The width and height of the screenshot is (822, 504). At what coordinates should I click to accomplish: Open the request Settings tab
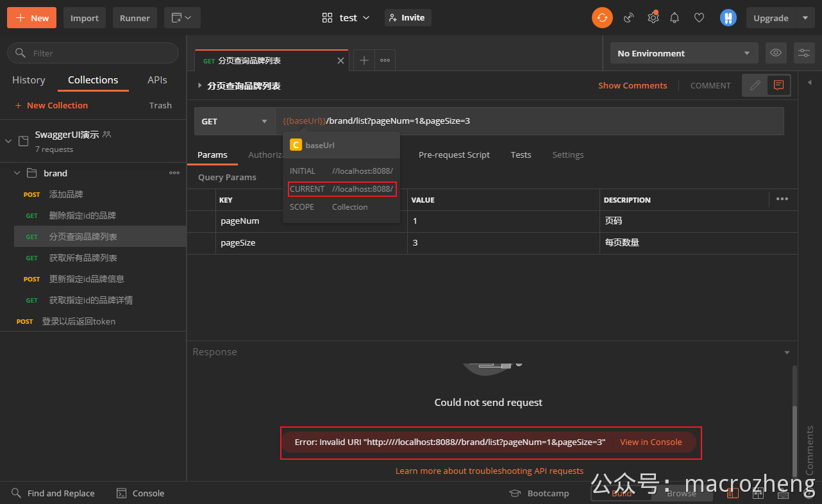(x=568, y=155)
